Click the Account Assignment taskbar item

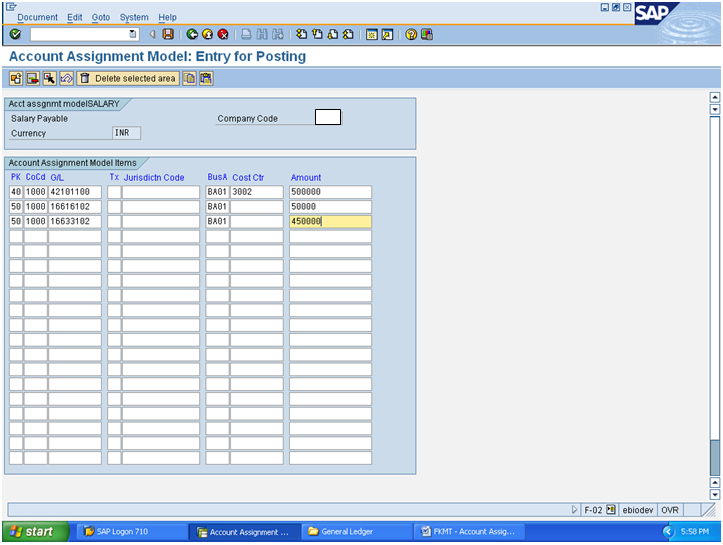pyautogui.click(x=244, y=532)
